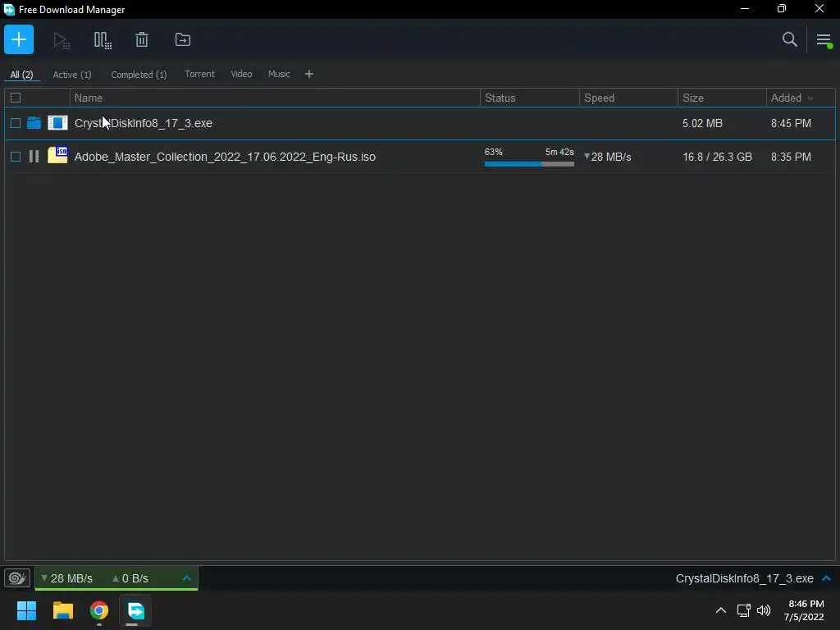The image size is (840, 630).
Task: Select the Adobe_Master_Collection_2022 iso file name
Action: pyautogui.click(x=225, y=157)
